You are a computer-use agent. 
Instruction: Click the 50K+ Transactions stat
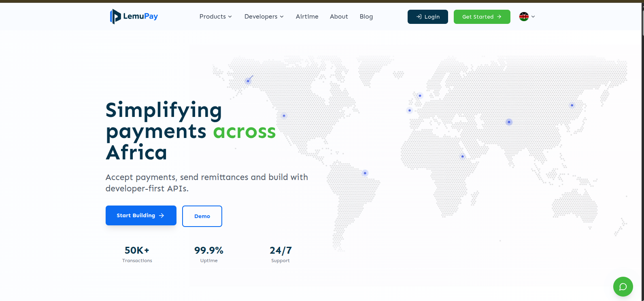click(137, 254)
